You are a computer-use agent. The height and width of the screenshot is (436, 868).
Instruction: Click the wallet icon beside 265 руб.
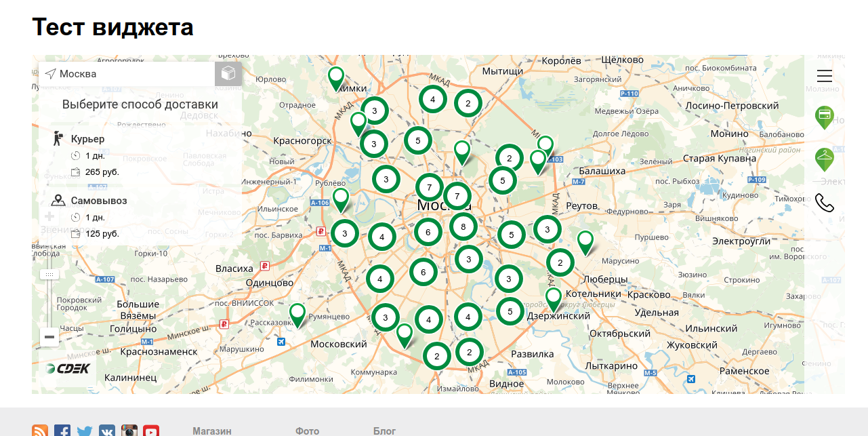(75, 172)
